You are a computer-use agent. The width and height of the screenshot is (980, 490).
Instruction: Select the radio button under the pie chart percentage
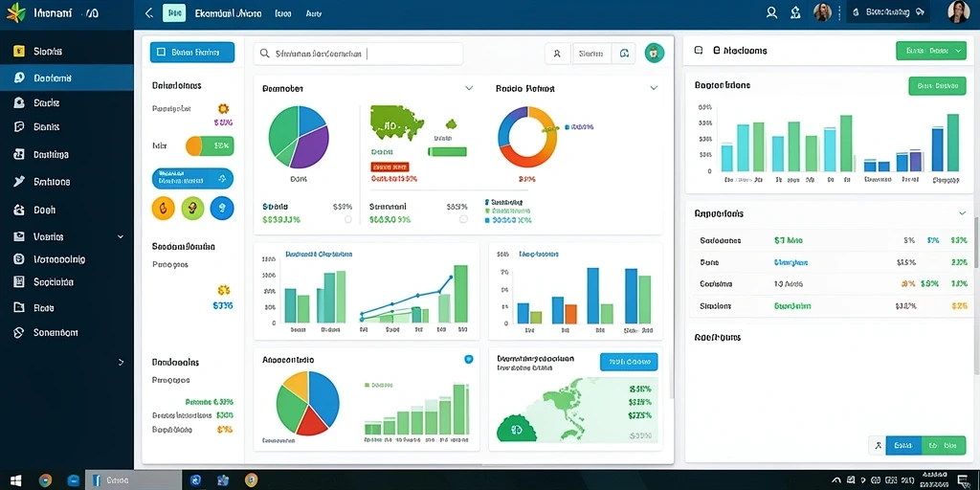point(348,219)
